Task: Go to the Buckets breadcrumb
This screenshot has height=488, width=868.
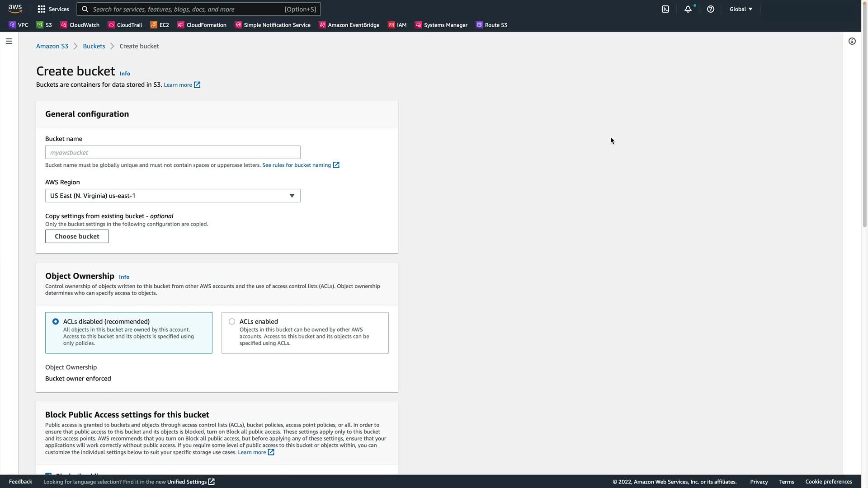Action: click(x=94, y=46)
